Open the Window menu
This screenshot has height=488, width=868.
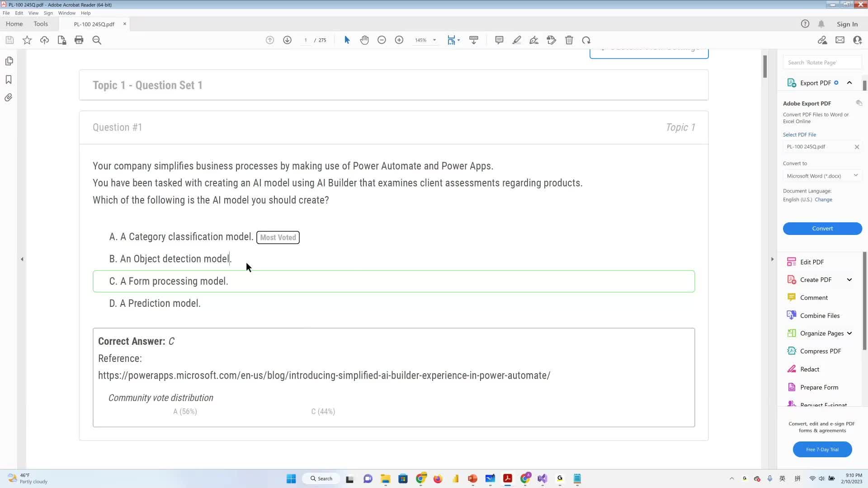[x=67, y=13]
